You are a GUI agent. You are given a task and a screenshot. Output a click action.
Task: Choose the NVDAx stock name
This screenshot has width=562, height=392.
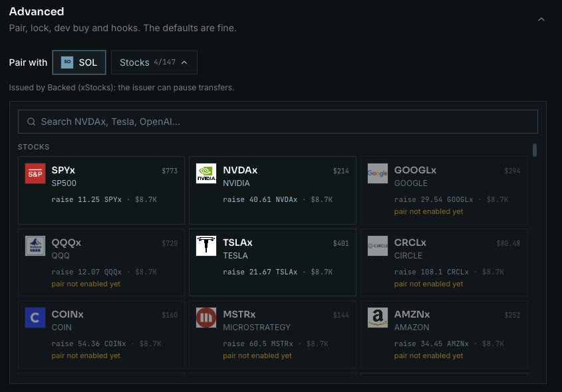click(240, 170)
